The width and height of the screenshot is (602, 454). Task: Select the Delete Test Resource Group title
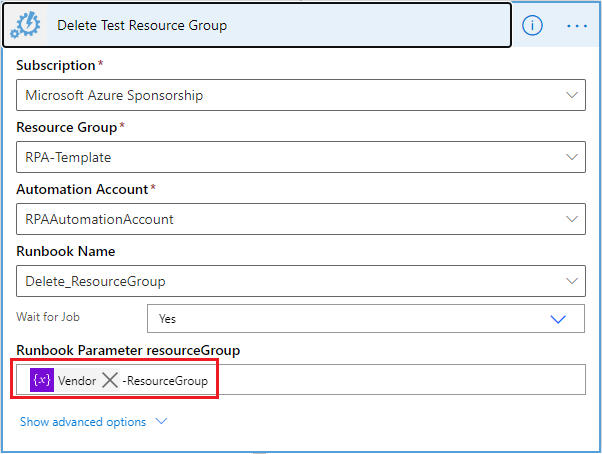pos(142,25)
